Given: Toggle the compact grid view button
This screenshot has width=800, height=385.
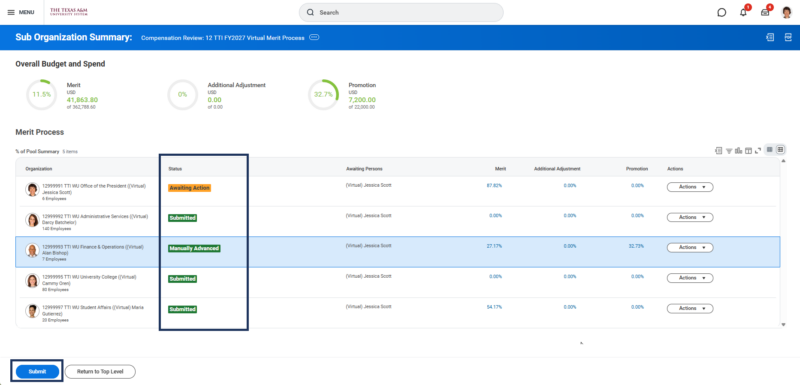Looking at the screenshot, I should pos(770,149).
